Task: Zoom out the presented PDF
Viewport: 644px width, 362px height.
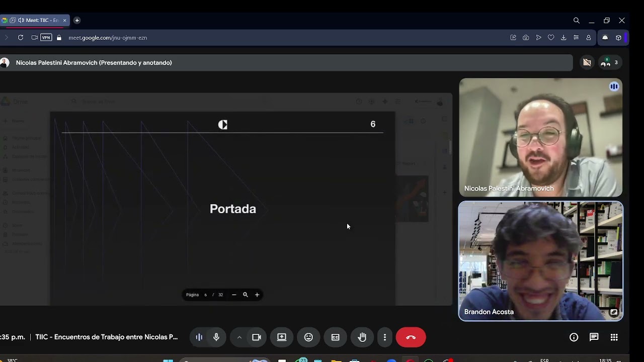Action: 234,295
